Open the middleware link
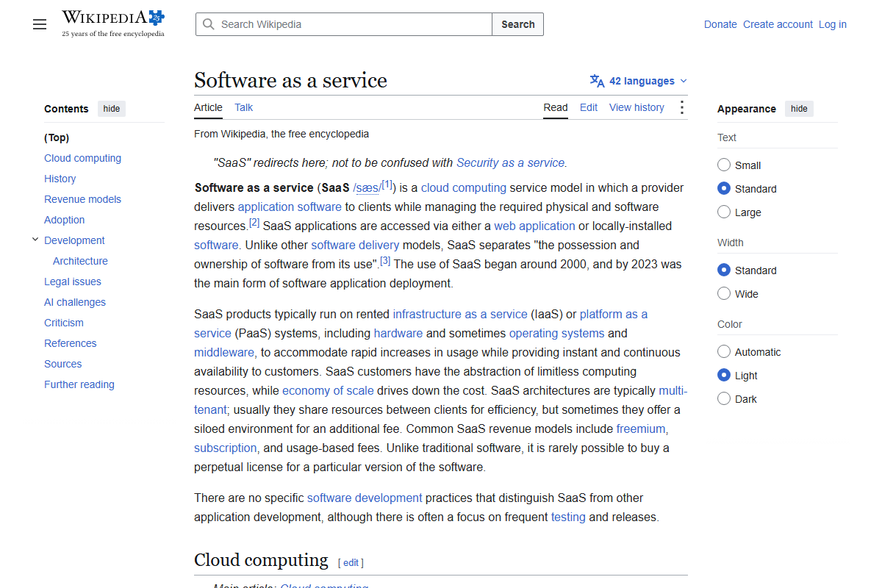The image size is (882, 588). click(225, 352)
